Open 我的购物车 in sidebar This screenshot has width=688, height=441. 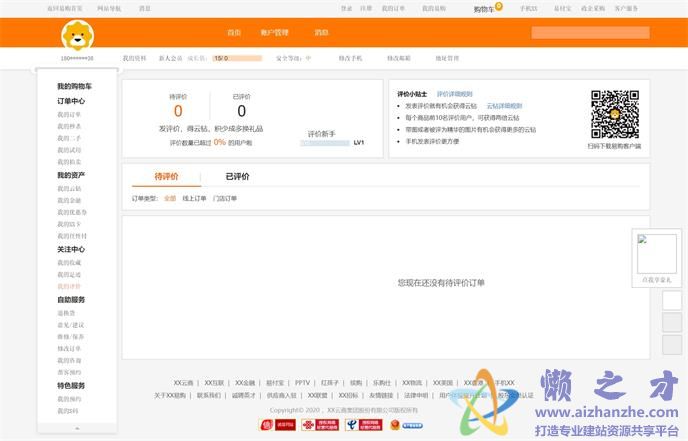75,86
